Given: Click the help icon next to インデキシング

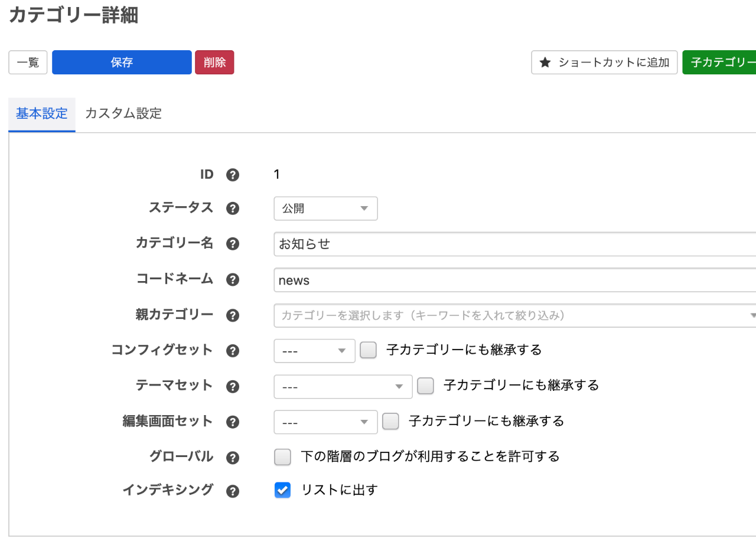Looking at the screenshot, I should (x=233, y=491).
